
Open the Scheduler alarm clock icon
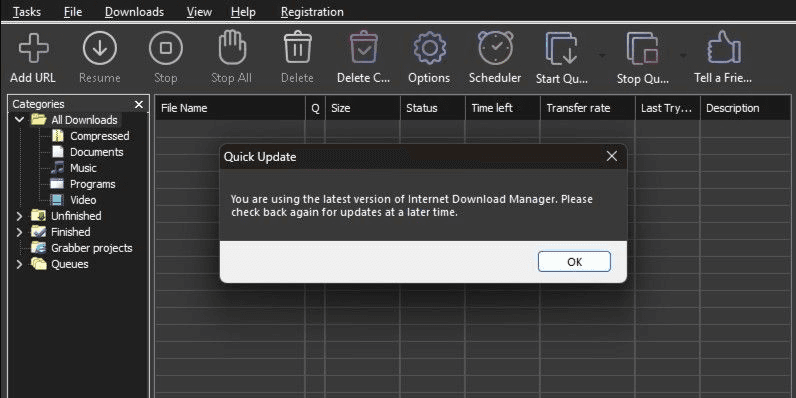coord(495,48)
